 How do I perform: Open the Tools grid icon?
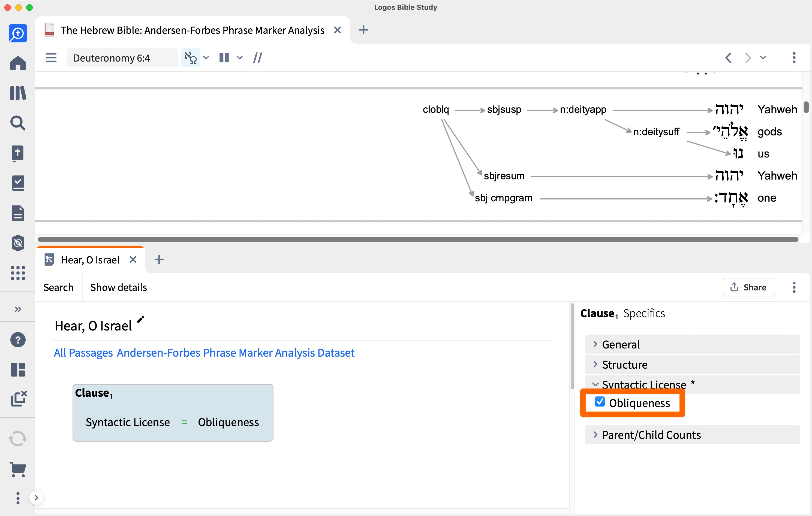18,273
